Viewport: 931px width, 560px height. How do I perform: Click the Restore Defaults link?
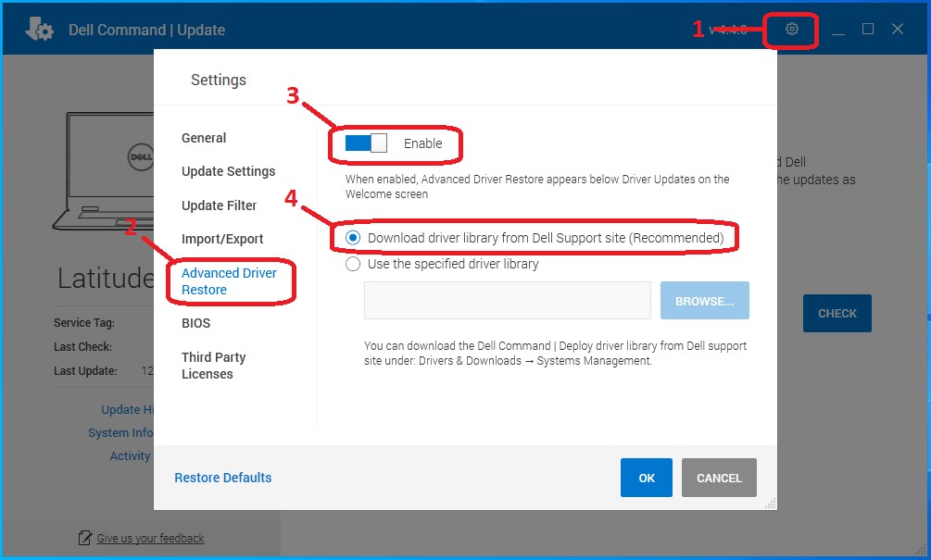click(x=222, y=478)
